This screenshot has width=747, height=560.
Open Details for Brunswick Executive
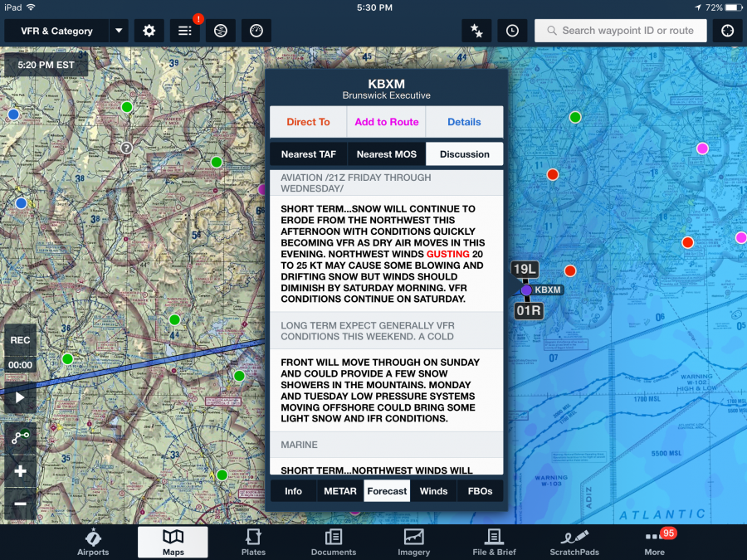pos(463,121)
